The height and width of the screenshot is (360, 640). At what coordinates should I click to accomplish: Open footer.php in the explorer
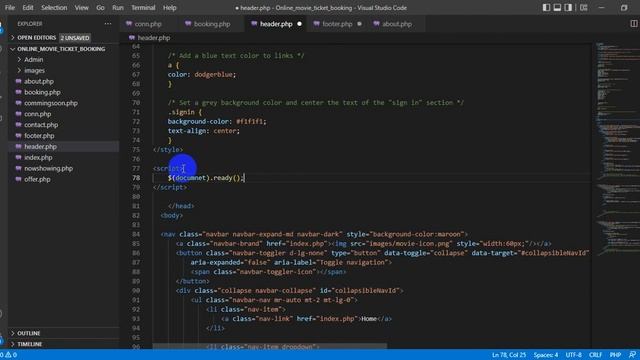[x=39, y=136]
